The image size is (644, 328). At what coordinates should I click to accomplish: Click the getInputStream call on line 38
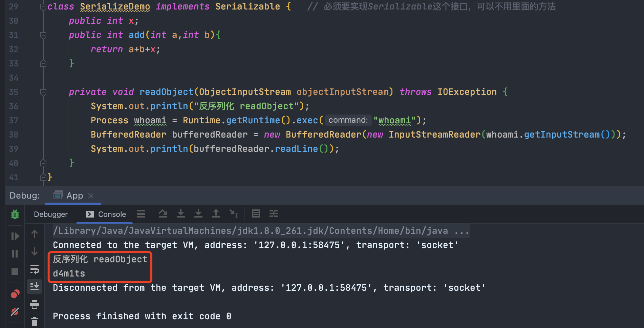tap(562, 135)
